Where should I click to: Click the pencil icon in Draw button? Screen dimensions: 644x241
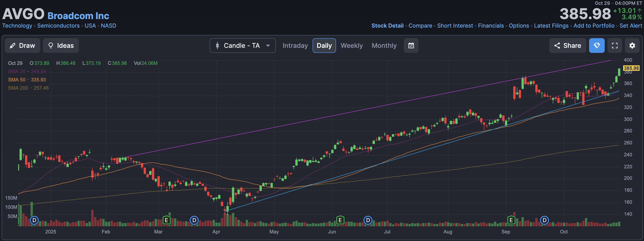pyautogui.click(x=12, y=46)
